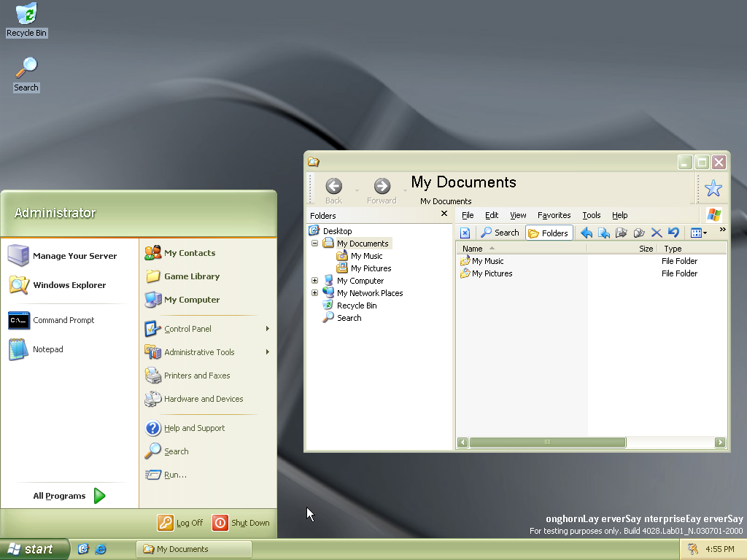Screen dimensions: 747x560
Task: Expand My Network Places tree node
Action: coord(315,293)
